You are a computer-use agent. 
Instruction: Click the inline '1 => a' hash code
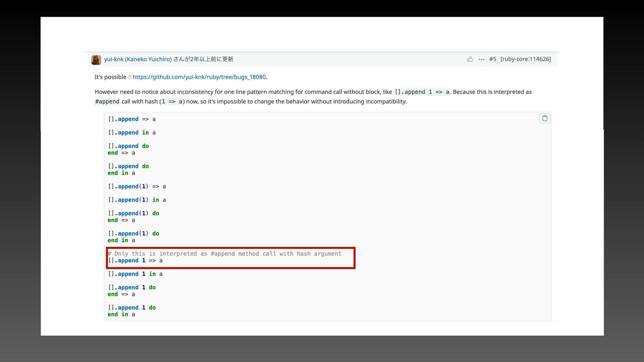click(x=172, y=102)
